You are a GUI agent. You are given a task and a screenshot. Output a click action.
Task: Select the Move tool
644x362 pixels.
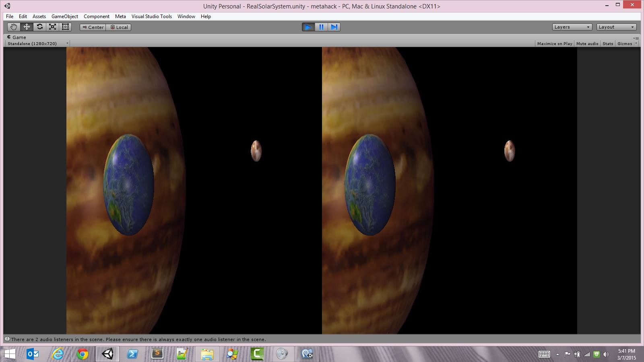27,27
